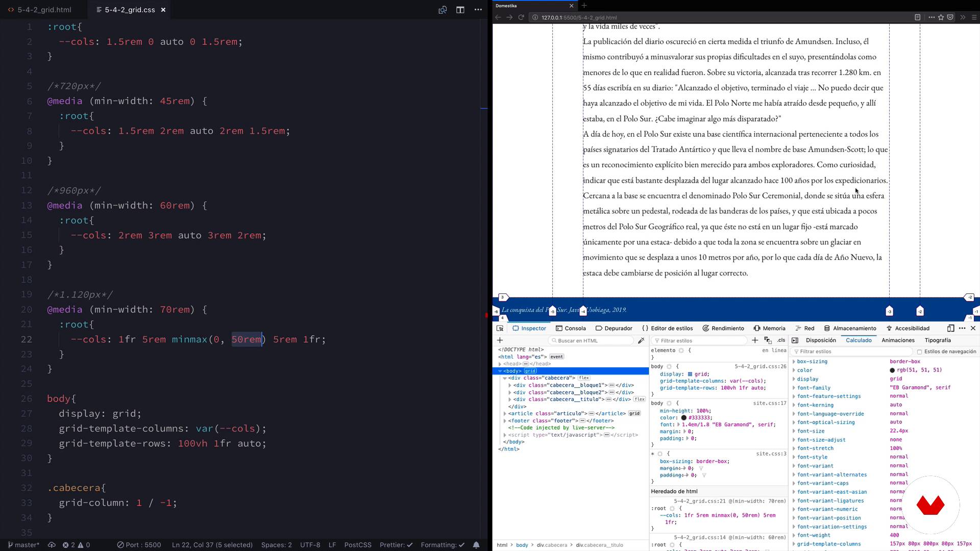This screenshot has width=980, height=551.
Task: Open source link site.css:17
Action: tap(770, 403)
